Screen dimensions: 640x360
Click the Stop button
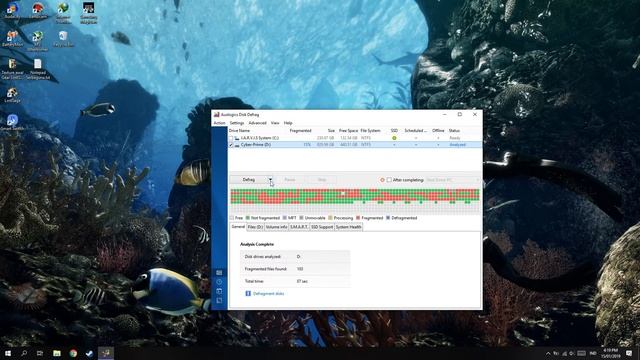[322, 180]
